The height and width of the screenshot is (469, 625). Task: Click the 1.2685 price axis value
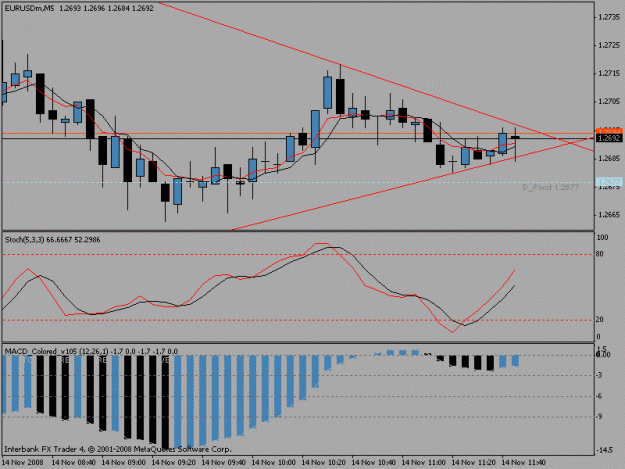pos(609,158)
